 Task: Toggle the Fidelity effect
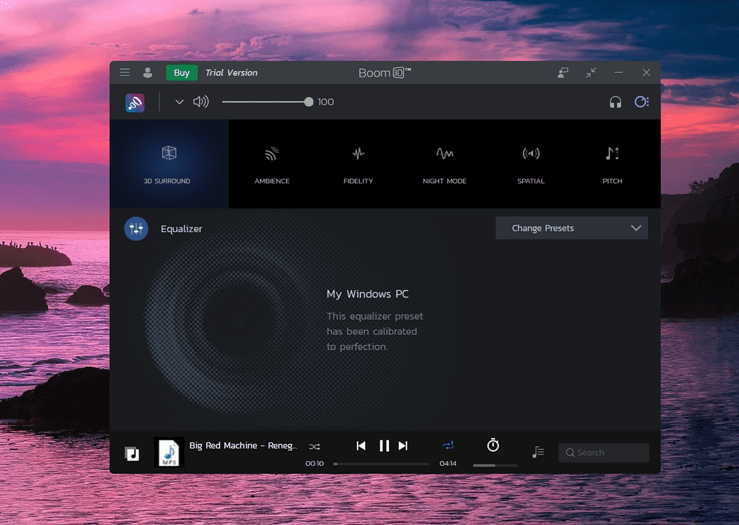click(x=358, y=164)
